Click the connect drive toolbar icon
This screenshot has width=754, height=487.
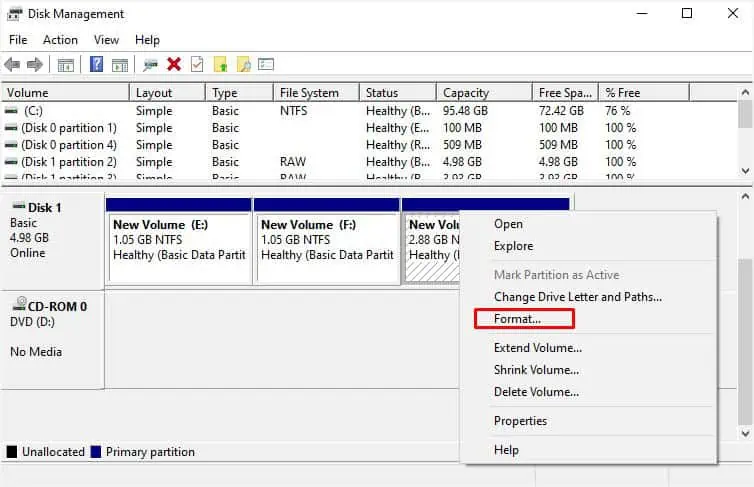pyautogui.click(x=151, y=64)
